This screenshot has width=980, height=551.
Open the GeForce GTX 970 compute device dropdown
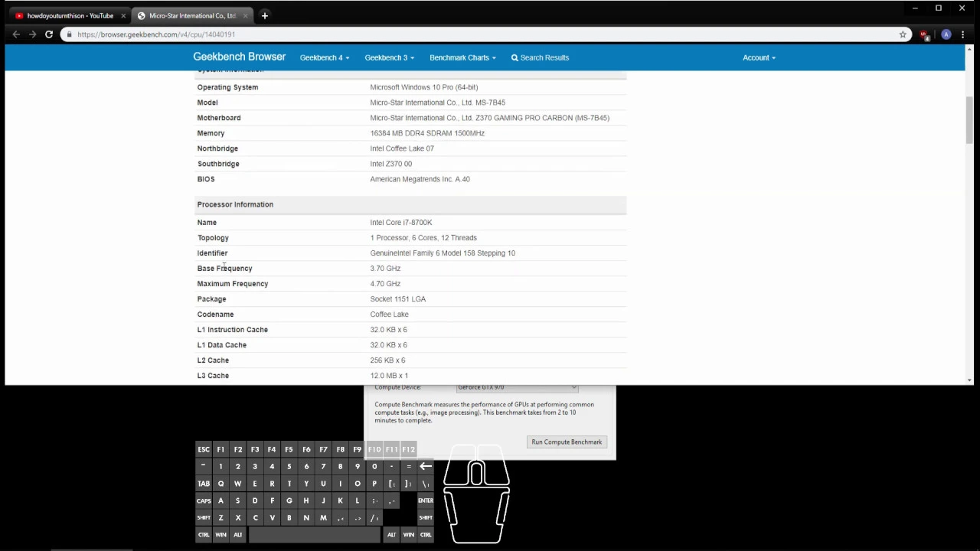[x=517, y=387]
